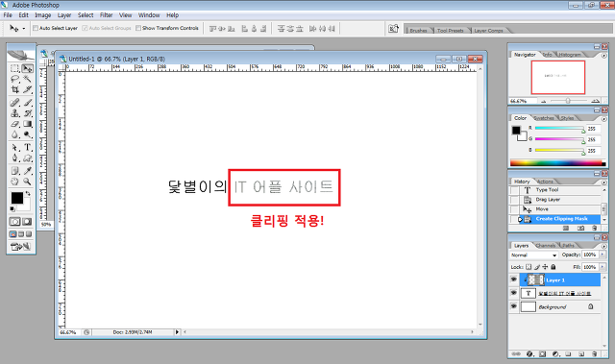
Task: Hide the Background layer eye icon
Action: coord(513,306)
